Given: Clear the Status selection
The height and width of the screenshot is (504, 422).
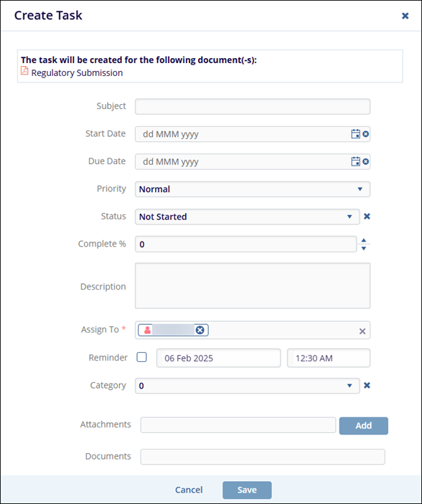Looking at the screenshot, I should pos(367,217).
